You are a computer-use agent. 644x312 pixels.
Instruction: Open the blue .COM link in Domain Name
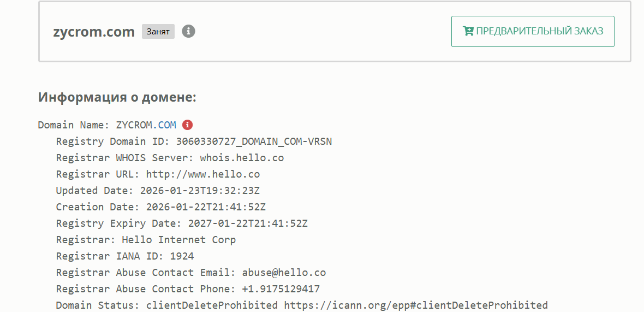166,125
